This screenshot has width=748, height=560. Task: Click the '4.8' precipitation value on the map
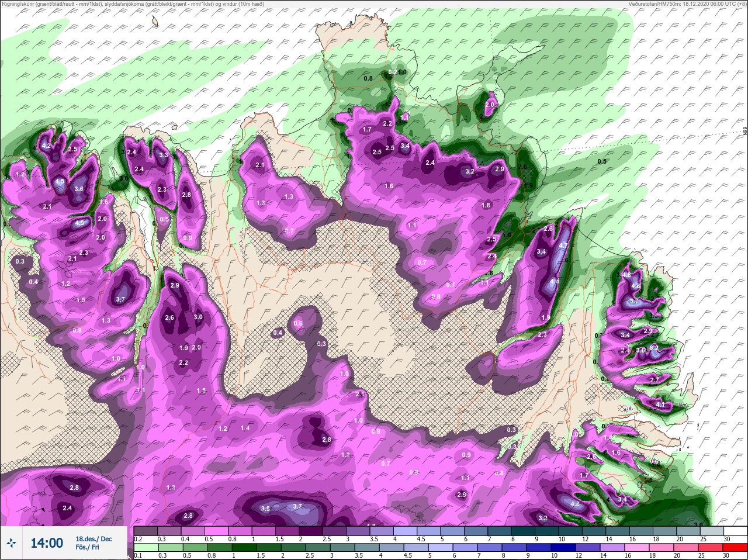pyautogui.click(x=627, y=275)
